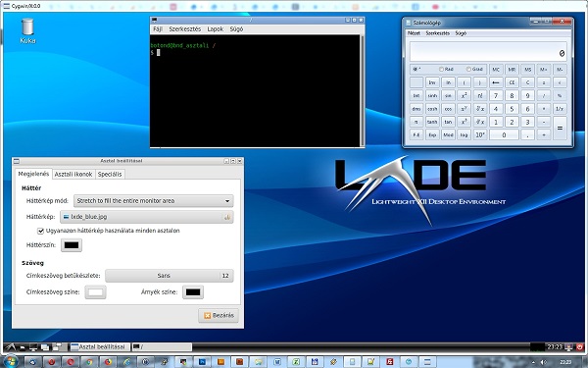
Task: Launch Internet Explorer from the Windows taskbar
Action: (126, 362)
